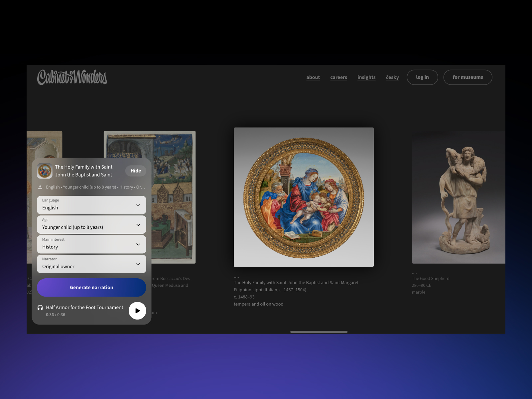Screen dimensions: 532x399
Task: Click the headphones icon next to the track title
Action: pos(40,307)
